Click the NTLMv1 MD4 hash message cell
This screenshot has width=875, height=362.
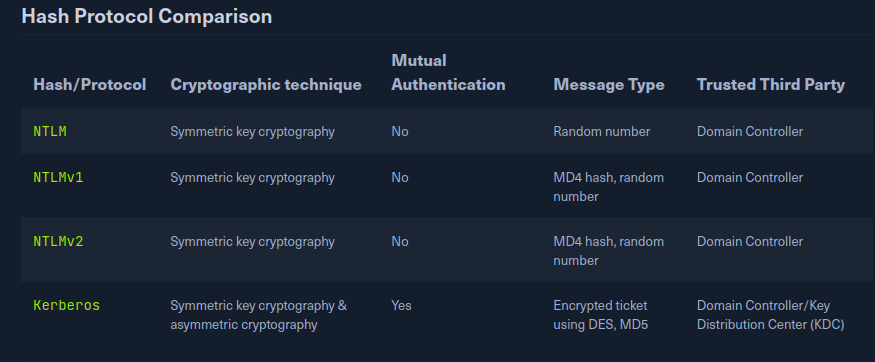(x=608, y=187)
